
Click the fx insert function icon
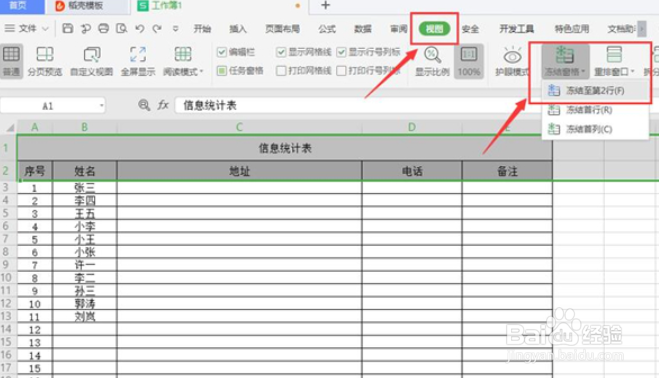163,105
